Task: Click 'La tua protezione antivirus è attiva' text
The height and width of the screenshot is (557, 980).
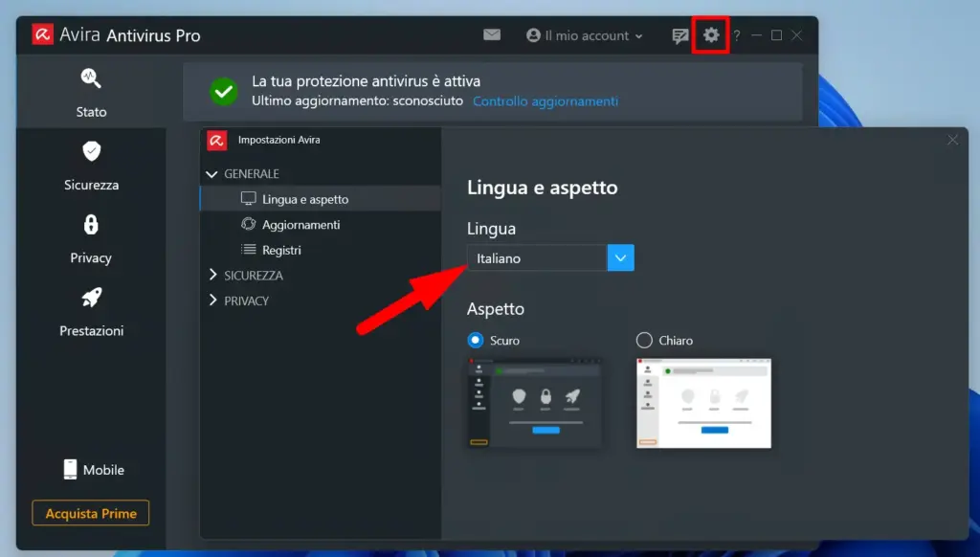Action: 366,81
